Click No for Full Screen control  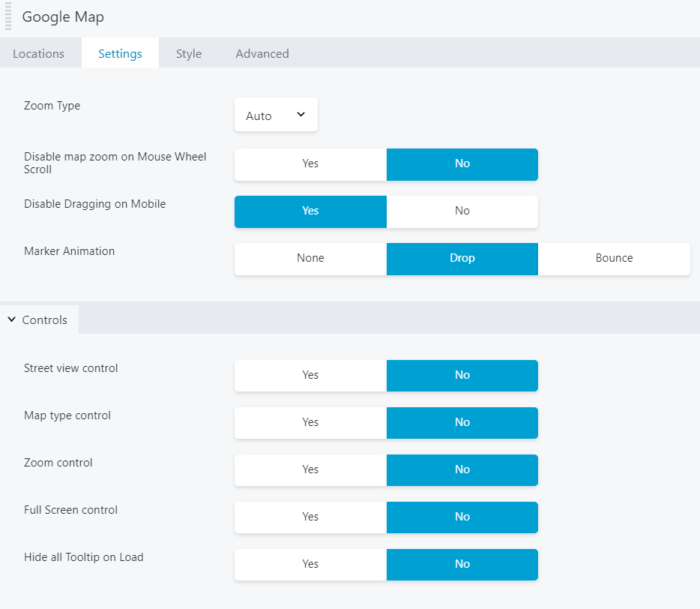pos(462,517)
